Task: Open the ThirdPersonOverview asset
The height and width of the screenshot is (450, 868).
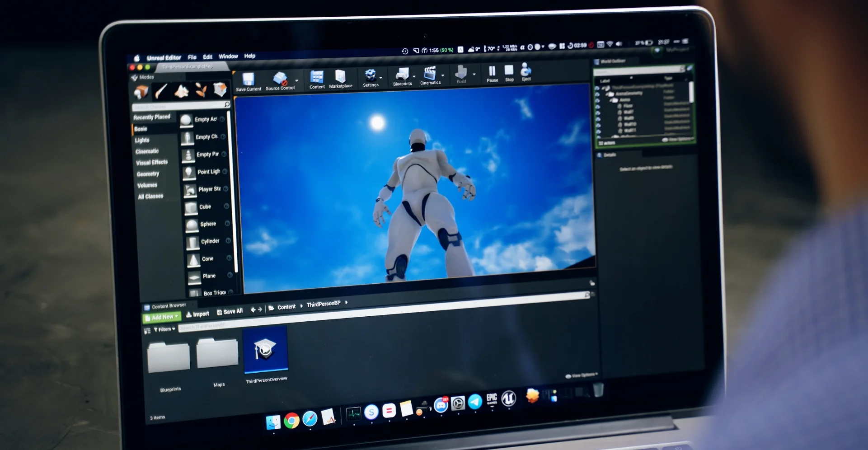Action: [x=266, y=348]
